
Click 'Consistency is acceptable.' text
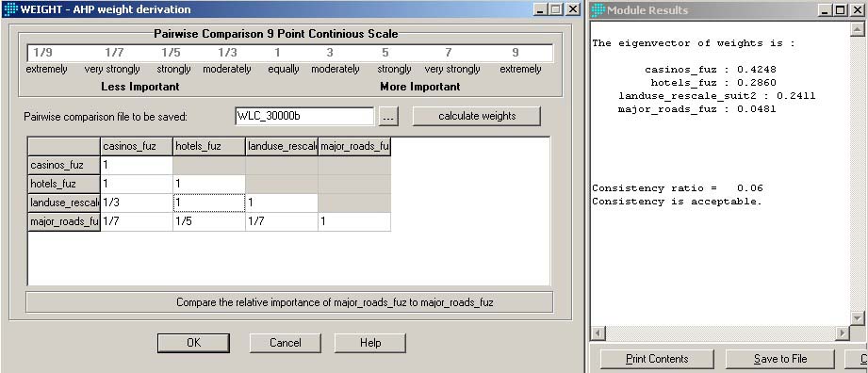pyautogui.click(x=677, y=202)
